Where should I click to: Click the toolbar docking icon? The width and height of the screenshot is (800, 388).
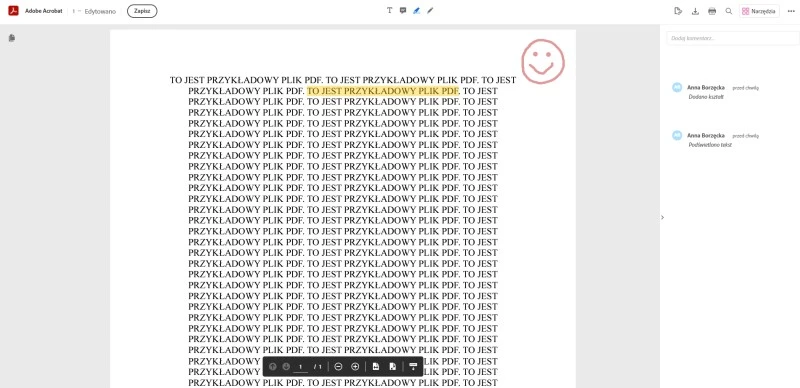[413, 367]
